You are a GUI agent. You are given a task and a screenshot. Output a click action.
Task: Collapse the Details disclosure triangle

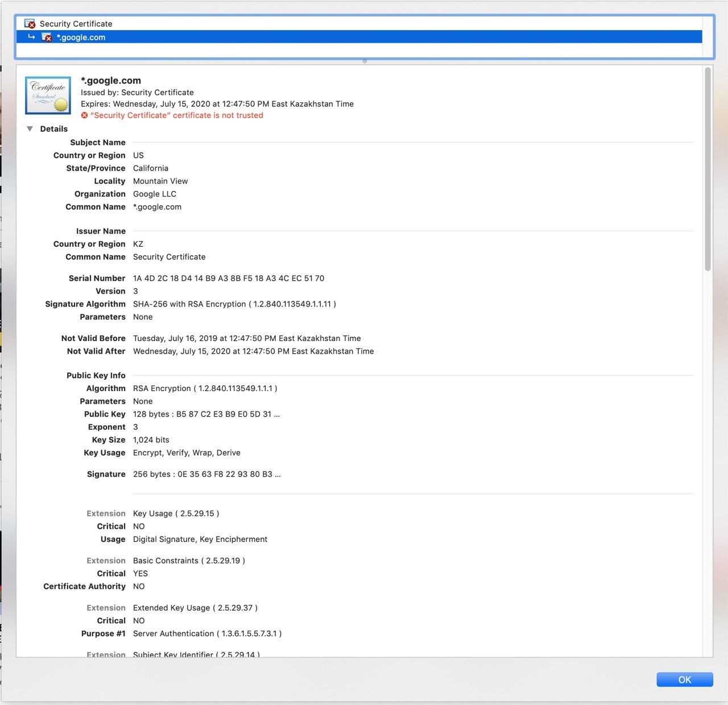click(x=30, y=129)
